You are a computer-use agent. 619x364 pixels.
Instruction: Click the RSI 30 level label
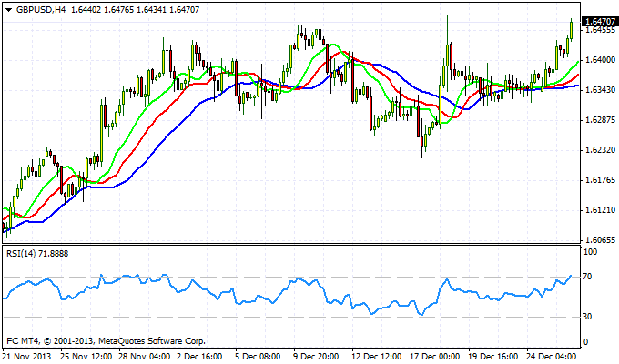click(587, 317)
